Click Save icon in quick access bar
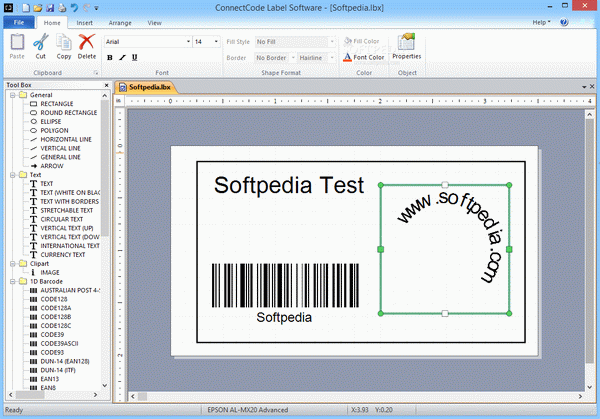Screen dimensions: 600x419 pyautogui.click(x=50, y=7)
